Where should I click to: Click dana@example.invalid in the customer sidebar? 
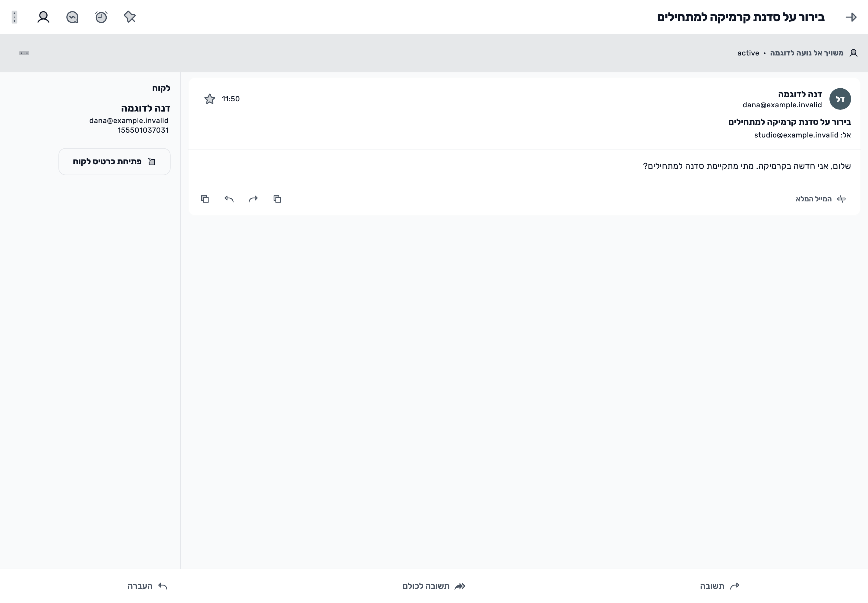pos(129,121)
